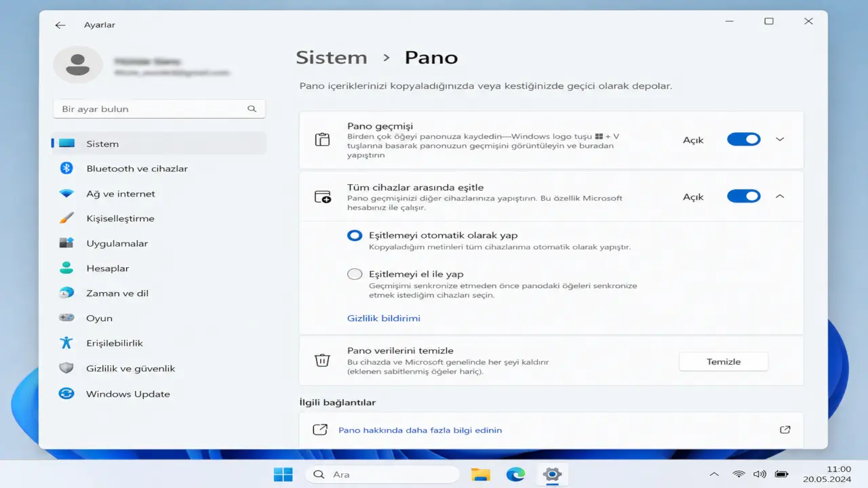868x488 pixels.
Task: Go to Kişiselleştirme settings
Action: pos(159,218)
